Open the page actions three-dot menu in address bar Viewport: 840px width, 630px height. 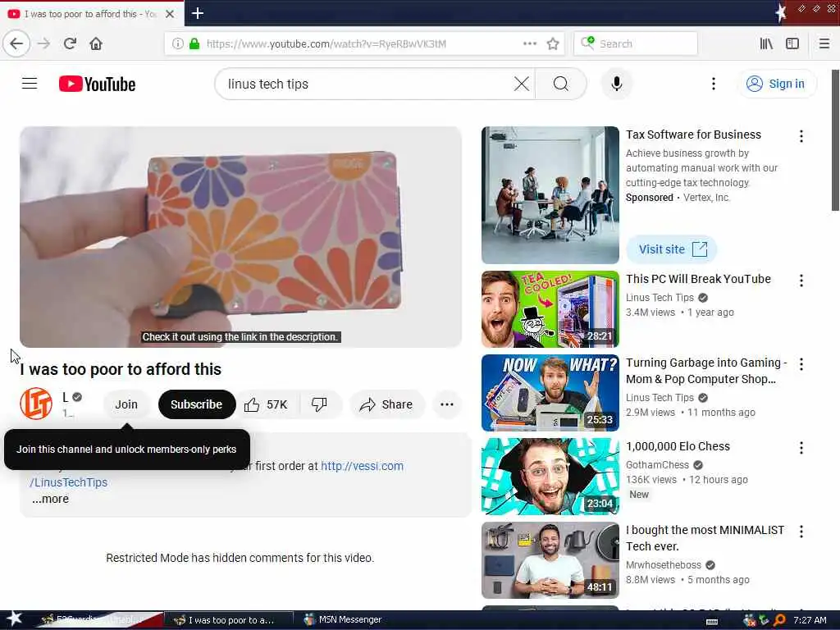click(529, 43)
